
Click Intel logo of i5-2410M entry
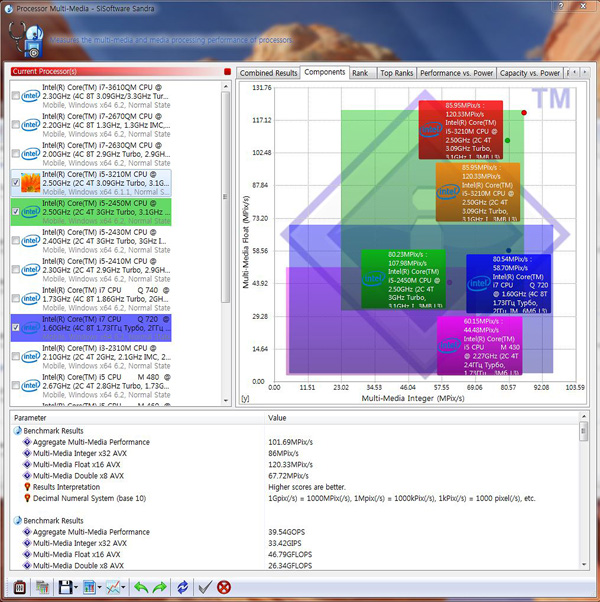[x=31, y=270]
